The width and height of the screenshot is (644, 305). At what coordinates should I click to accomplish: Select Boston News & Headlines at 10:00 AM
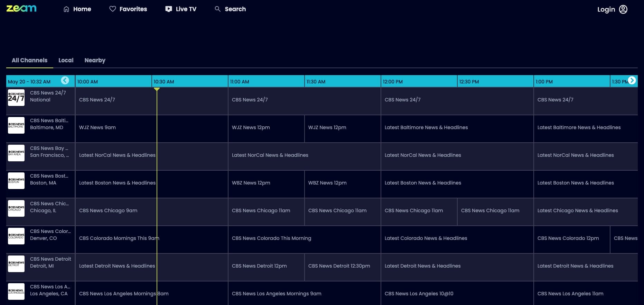tap(152, 184)
